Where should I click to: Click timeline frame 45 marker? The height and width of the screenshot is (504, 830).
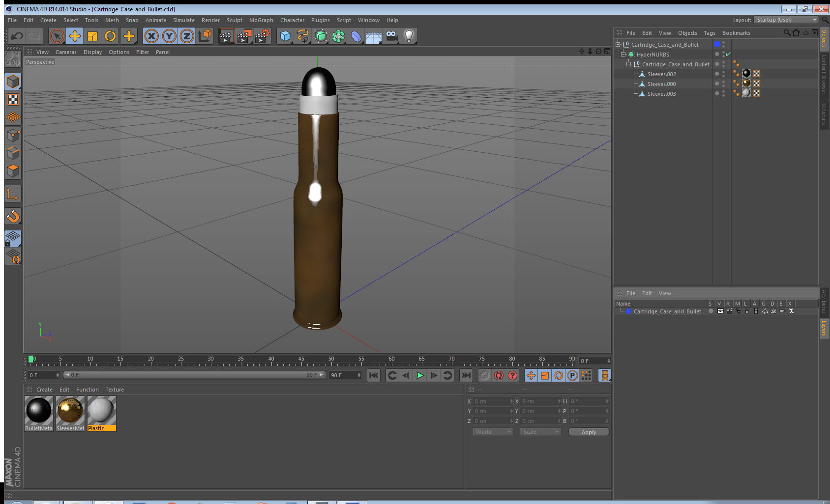pyautogui.click(x=301, y=360)
